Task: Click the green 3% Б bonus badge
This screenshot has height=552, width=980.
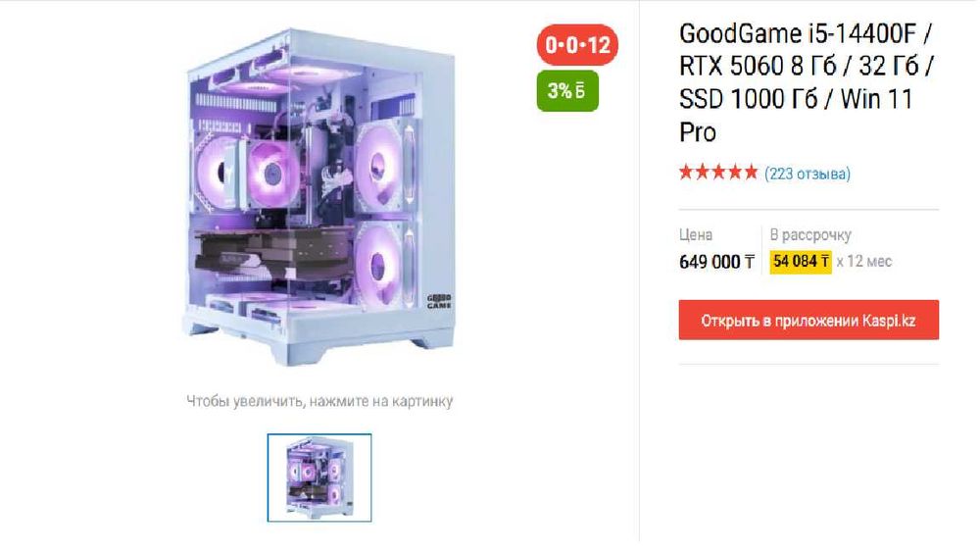Action: click(x=566, y=91)
